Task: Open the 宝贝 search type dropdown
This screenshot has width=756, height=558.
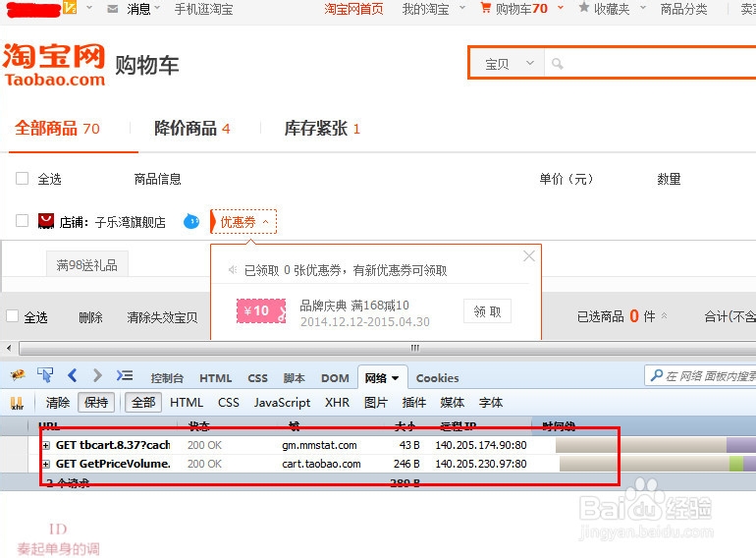Action: click(509, 64)
